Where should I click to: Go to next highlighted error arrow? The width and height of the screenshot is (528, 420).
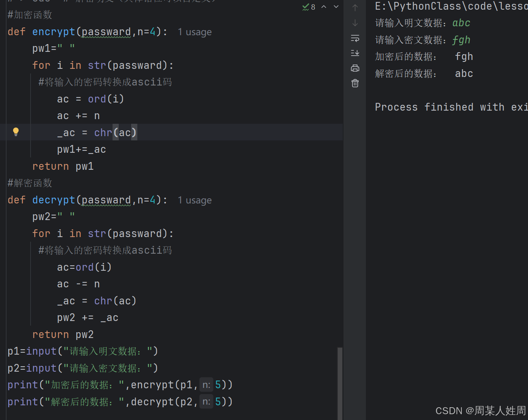336,7
